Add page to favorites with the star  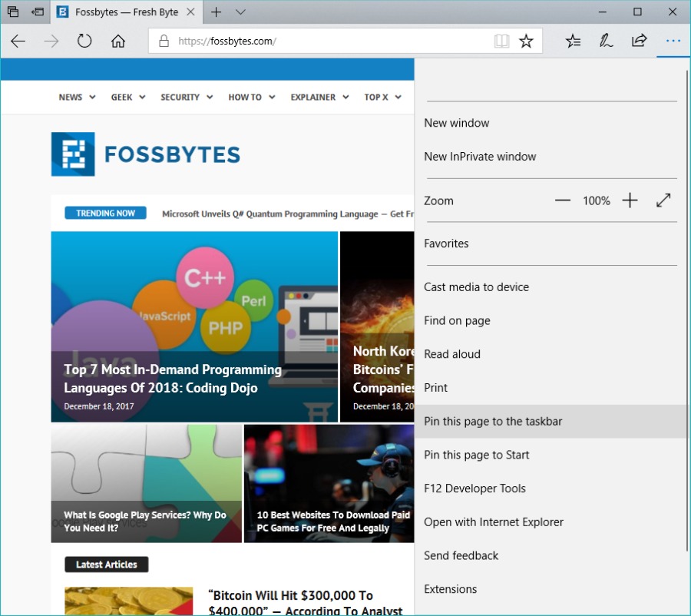click(x=527, y=41)
